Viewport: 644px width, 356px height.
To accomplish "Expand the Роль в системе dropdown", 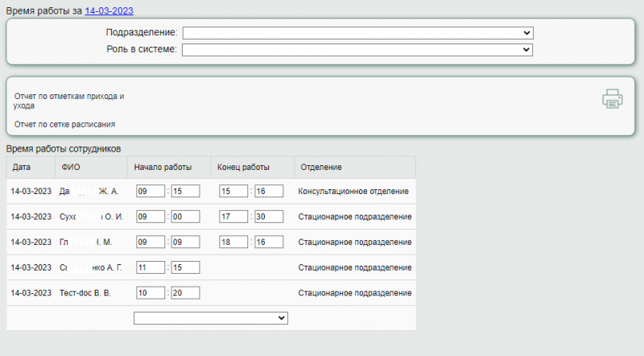I will point(357,50).
